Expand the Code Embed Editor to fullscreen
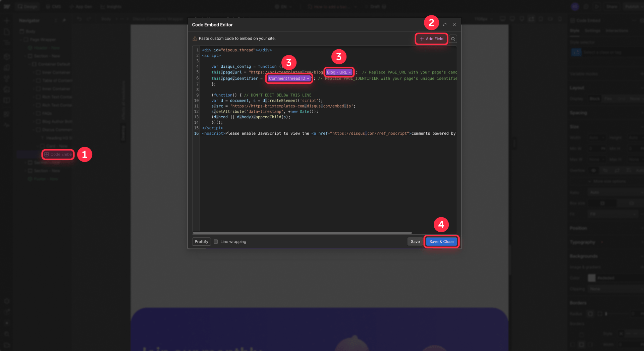The height and width of the screenshot is (351, 644). coord(445,24)
